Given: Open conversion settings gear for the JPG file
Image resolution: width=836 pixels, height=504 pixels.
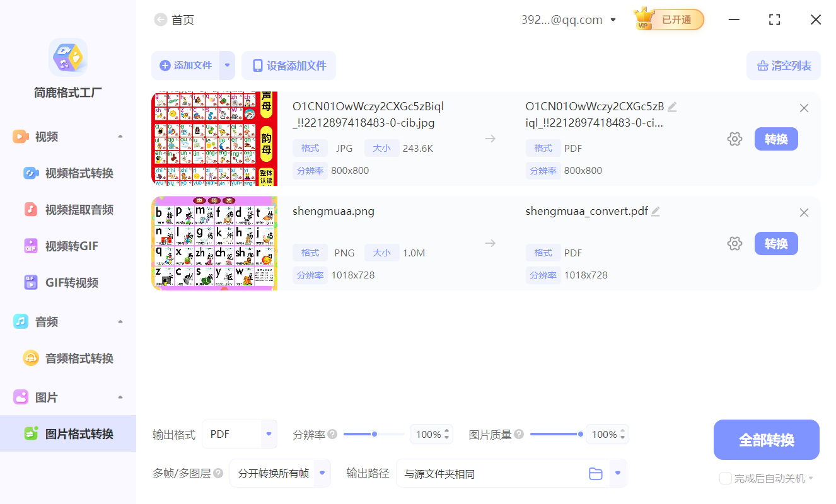Looking at the screenshot, I should (x=734, y=139).
